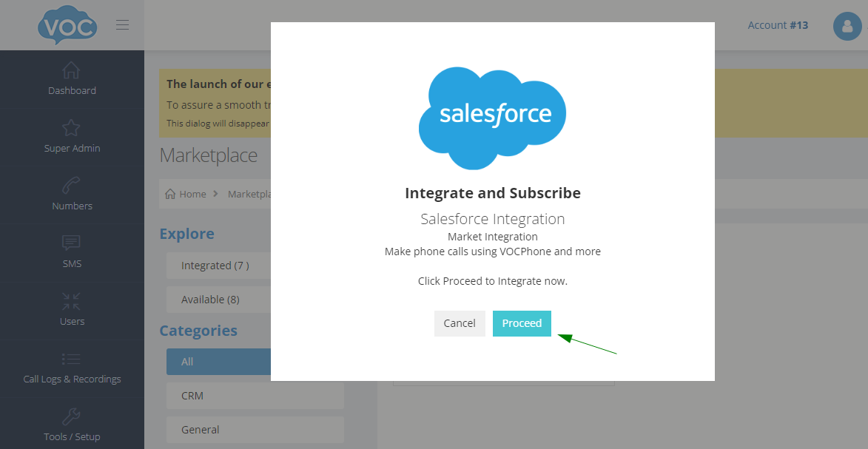Open Call Logs & Recordings list icon
The height and width of the screenshot is (449, 868).
coord(72,359)
